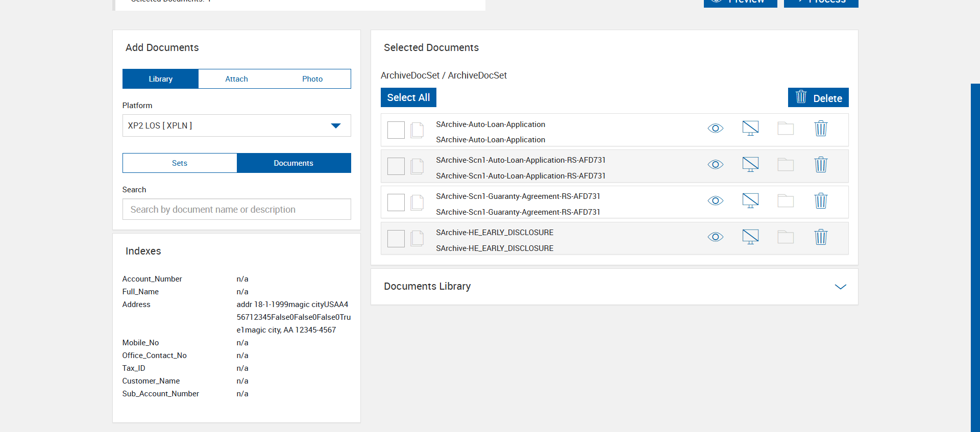Click monitor icon for SArchive-Scn1-Auto-Loan-Application-RS-AFD731
980x432 pixels.
coord(750,164)
